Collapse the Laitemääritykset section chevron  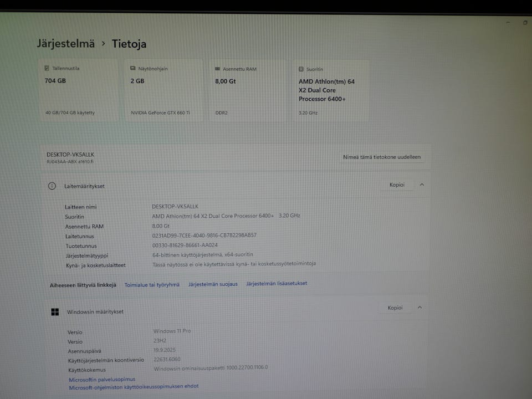(422, 185)
